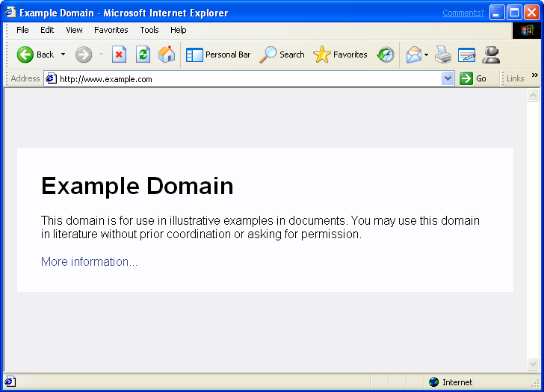Toggle the Favorites pane
This screenshot has height=392, width=544.
[x=341, y=55]
